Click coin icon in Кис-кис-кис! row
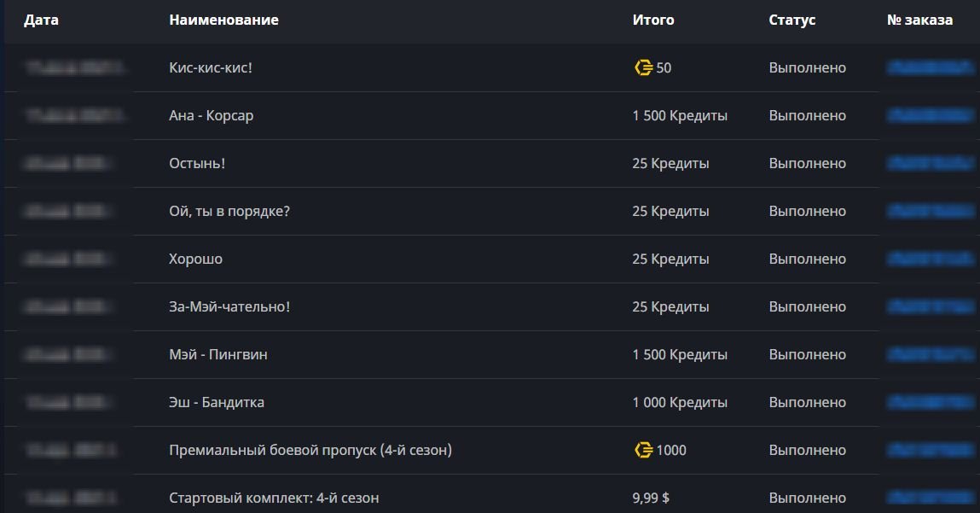980x513 pixels. coord(643,67)
